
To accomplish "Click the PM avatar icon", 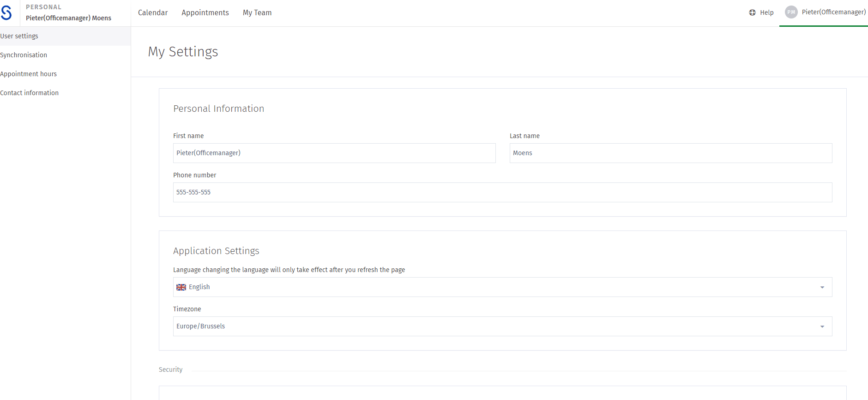I will 791,12.
